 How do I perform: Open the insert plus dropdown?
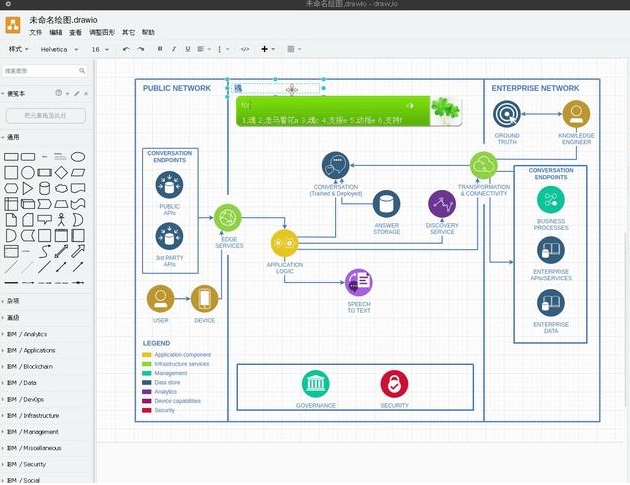point(268,49)
